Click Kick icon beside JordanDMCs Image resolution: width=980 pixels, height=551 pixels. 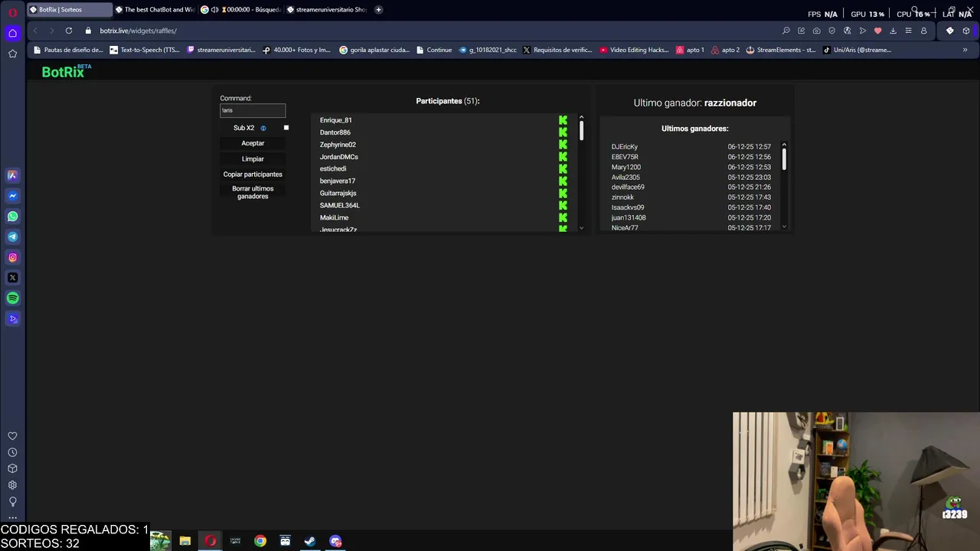[x=563, y=157]
